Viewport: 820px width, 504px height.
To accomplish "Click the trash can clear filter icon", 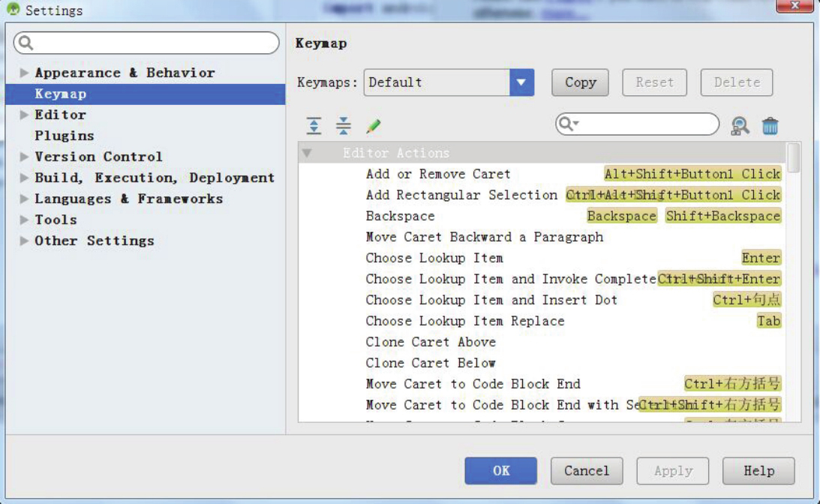I will (x=770, y=125).
